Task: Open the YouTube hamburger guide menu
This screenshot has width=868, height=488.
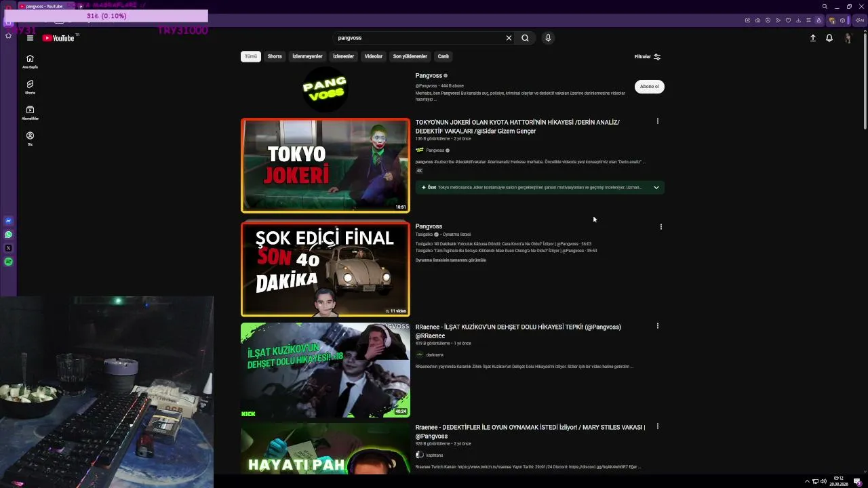Action: [30, 38]
